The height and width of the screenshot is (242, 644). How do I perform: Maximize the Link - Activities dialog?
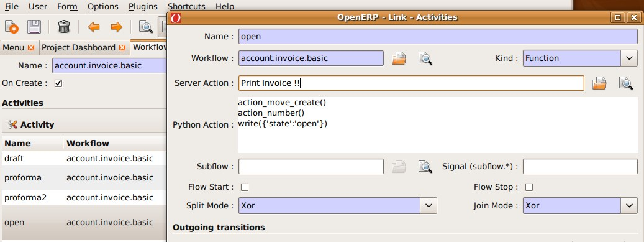(x=618, y=17)
